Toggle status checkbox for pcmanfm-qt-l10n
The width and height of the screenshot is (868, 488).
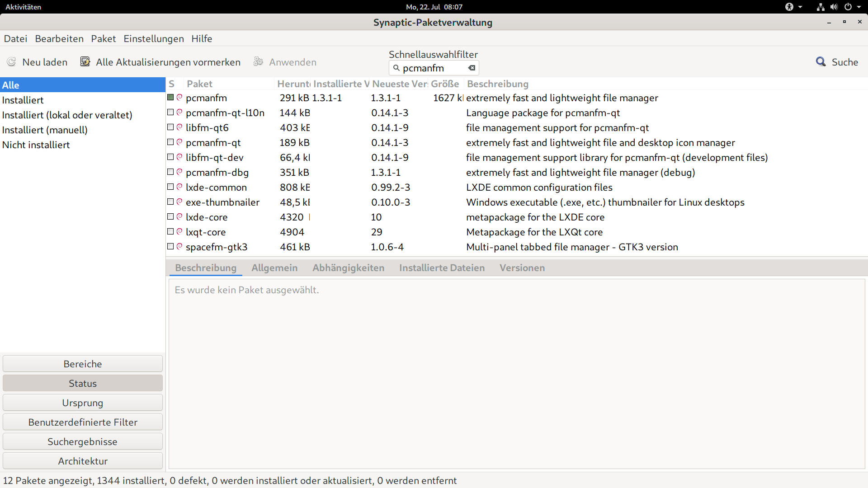point(170,113)
